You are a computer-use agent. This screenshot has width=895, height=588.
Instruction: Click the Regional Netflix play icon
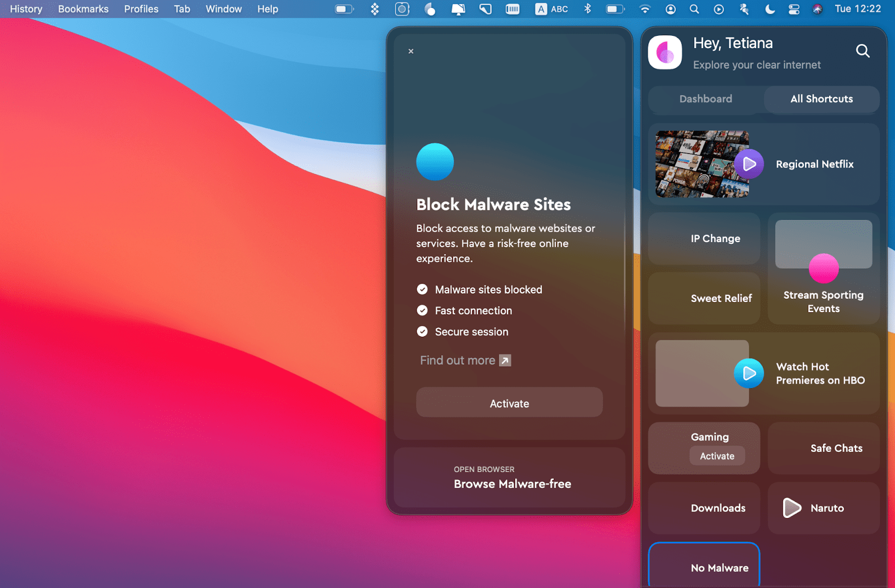(x=749, y=164)
